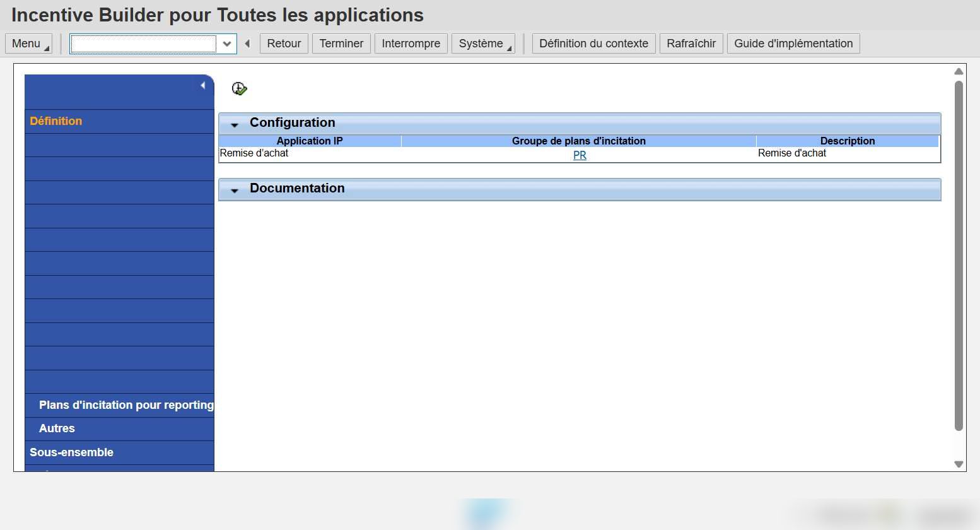Screen dimensions: 980x530
Task: Open the Système menu
Action: 483,44
